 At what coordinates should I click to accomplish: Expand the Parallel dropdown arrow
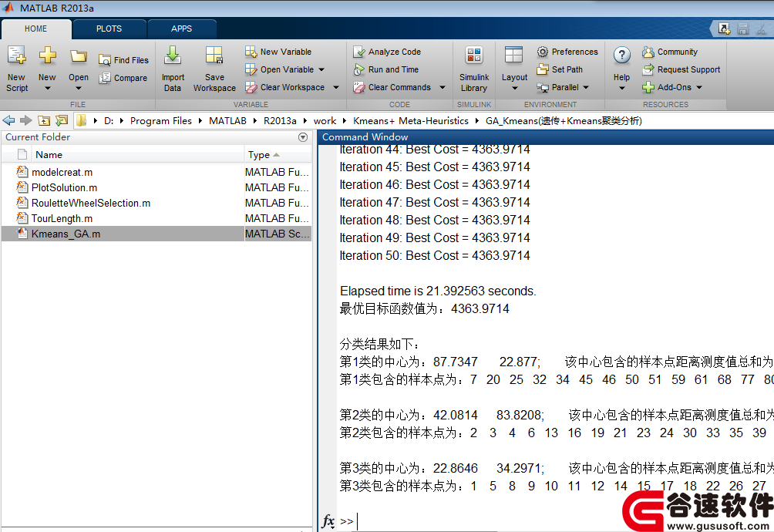pos(586,87)
